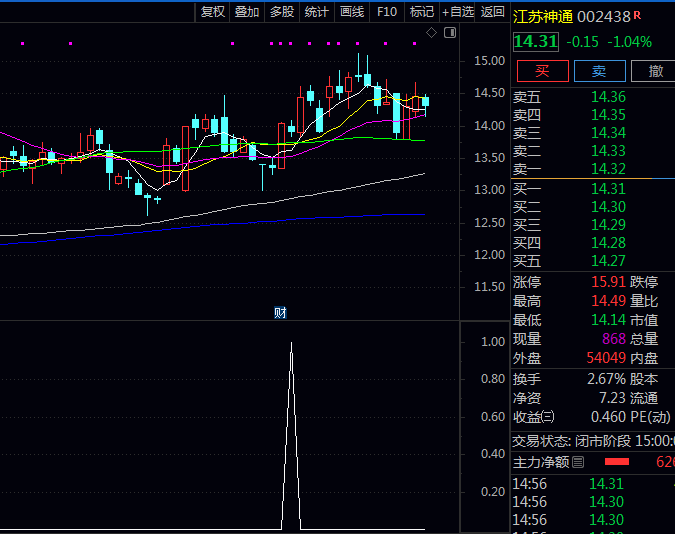Click the panel layout icon beside the diamond
The height and width of the screenshot is (534, 675).
pos(449,33)
